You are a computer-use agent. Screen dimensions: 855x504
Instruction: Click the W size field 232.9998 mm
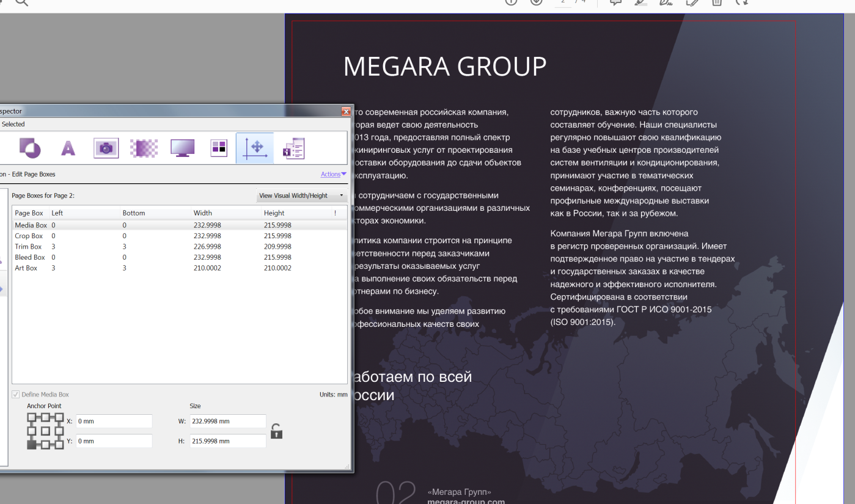tap(228, 422)
